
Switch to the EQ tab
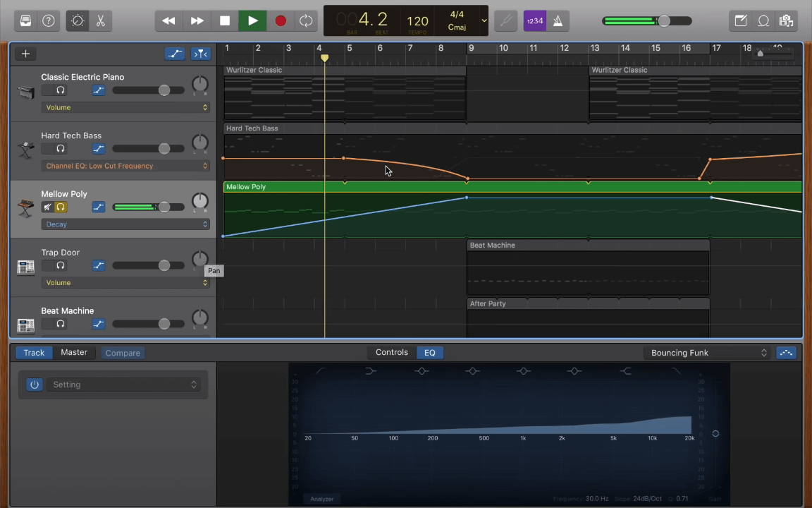click(430, 352)
